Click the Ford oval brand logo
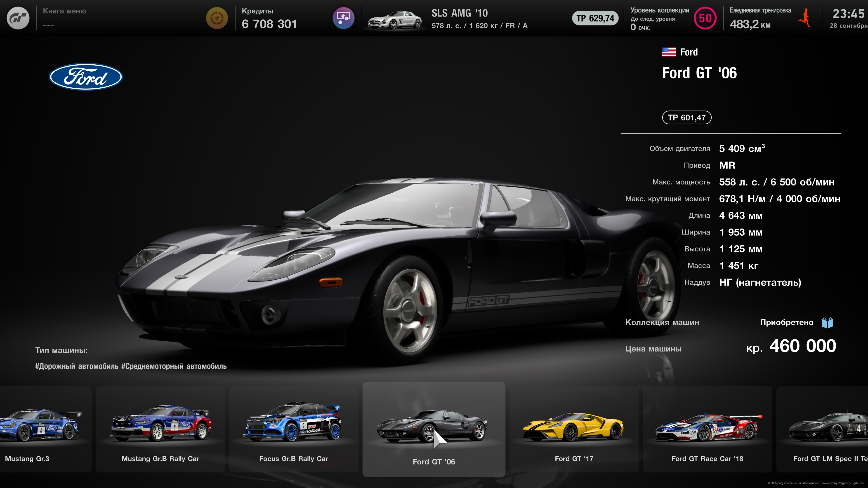The height and width of the screenshot is (488, 868). [x=86, y=77]
